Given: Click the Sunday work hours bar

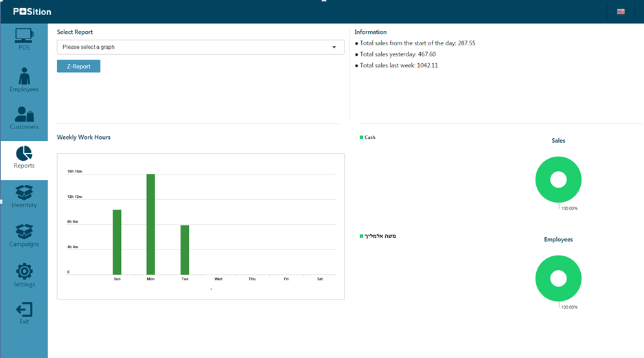Looking at the screenshot, I should [x=117, y=242].
